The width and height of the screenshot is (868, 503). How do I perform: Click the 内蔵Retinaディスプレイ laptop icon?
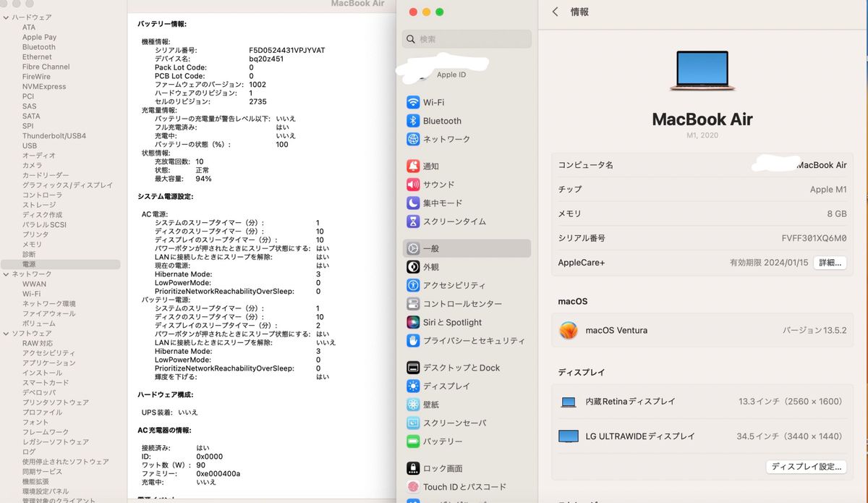click(568, 402)
